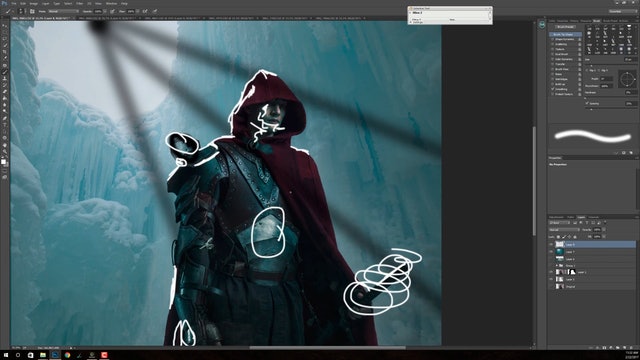Select the Zoom tool
The image size is (640, 360).
pos(4,151)
